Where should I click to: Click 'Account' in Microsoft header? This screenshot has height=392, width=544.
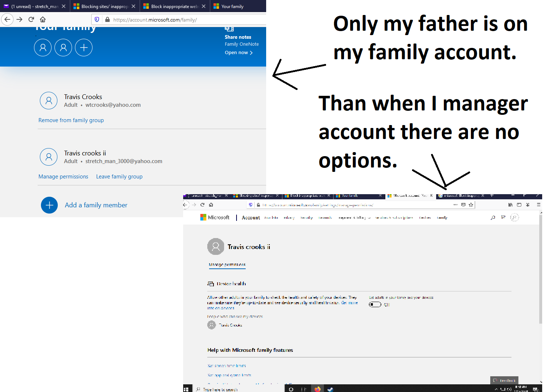pos(251,218)
